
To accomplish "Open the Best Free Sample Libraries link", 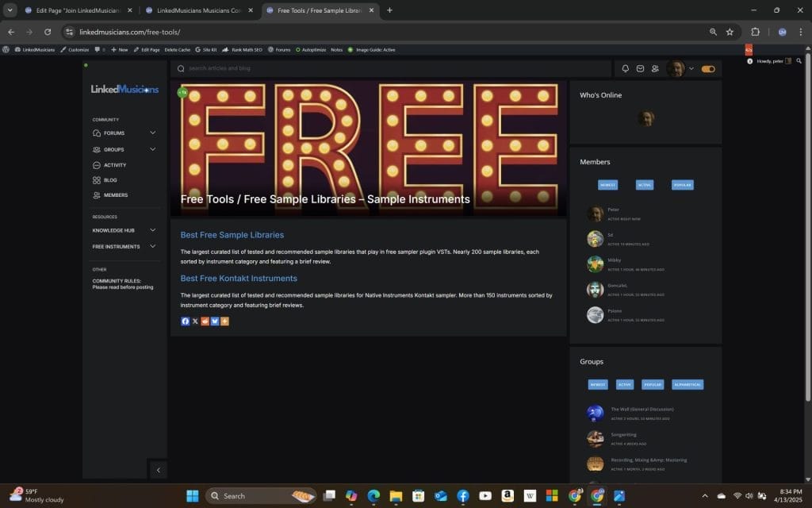I will 232,235.
